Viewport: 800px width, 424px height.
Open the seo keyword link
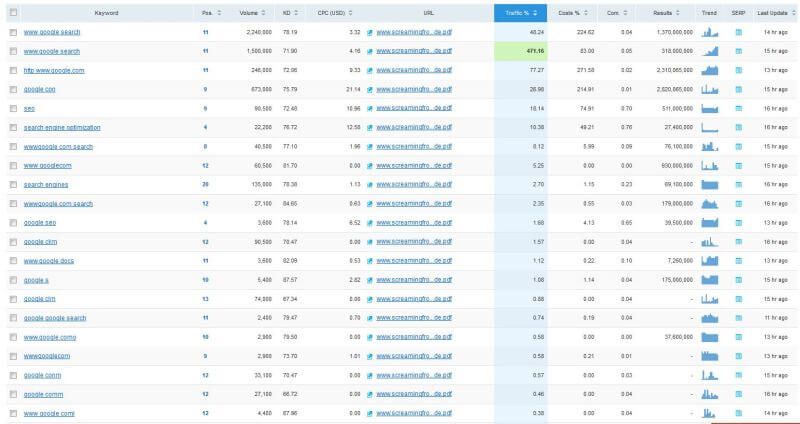point(29,109)
